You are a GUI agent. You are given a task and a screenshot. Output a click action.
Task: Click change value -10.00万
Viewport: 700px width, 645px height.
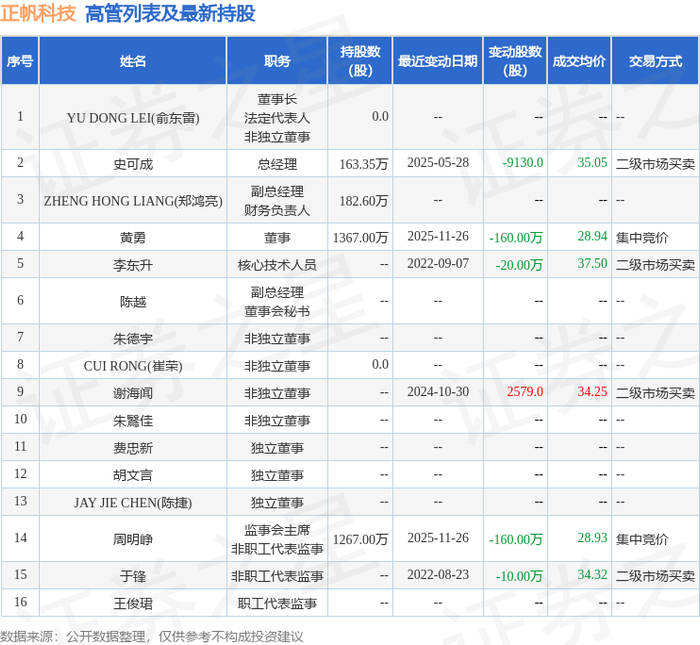tap(519, 576)
